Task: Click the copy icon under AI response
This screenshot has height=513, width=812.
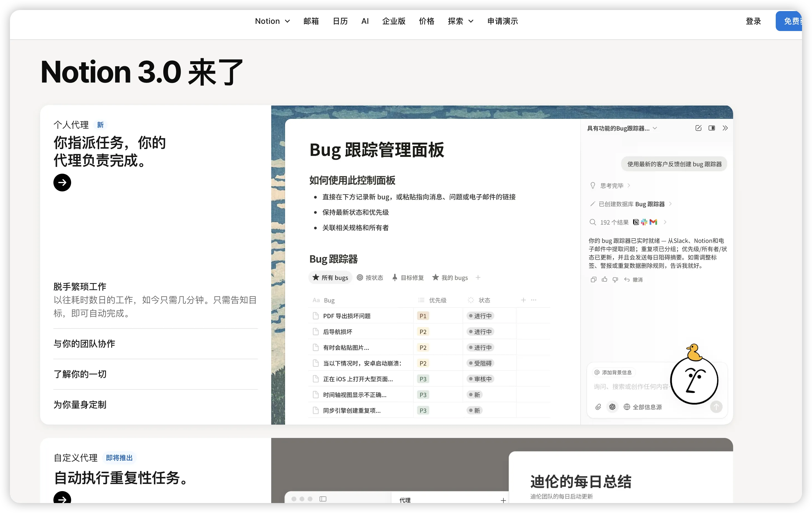Action: point(593,279)
